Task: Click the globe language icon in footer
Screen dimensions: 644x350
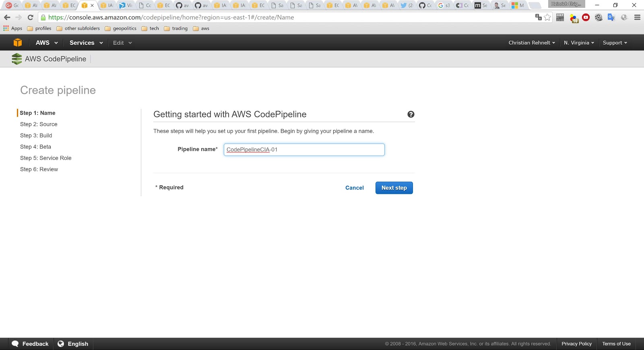Action: click(61, 344)
